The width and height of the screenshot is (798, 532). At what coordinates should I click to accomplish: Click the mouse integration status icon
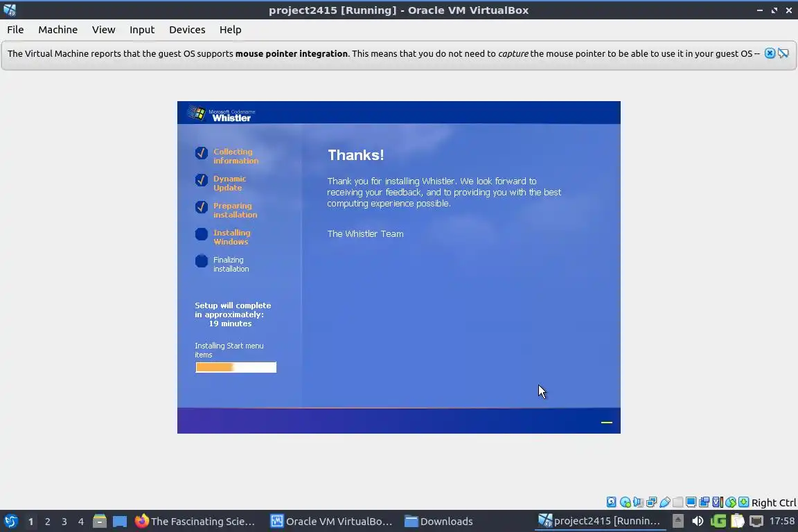pos(731,502)
